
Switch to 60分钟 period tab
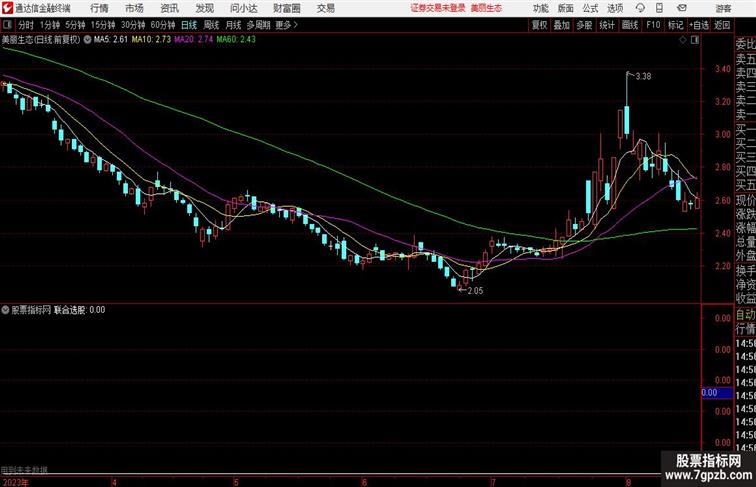[163, 25]
